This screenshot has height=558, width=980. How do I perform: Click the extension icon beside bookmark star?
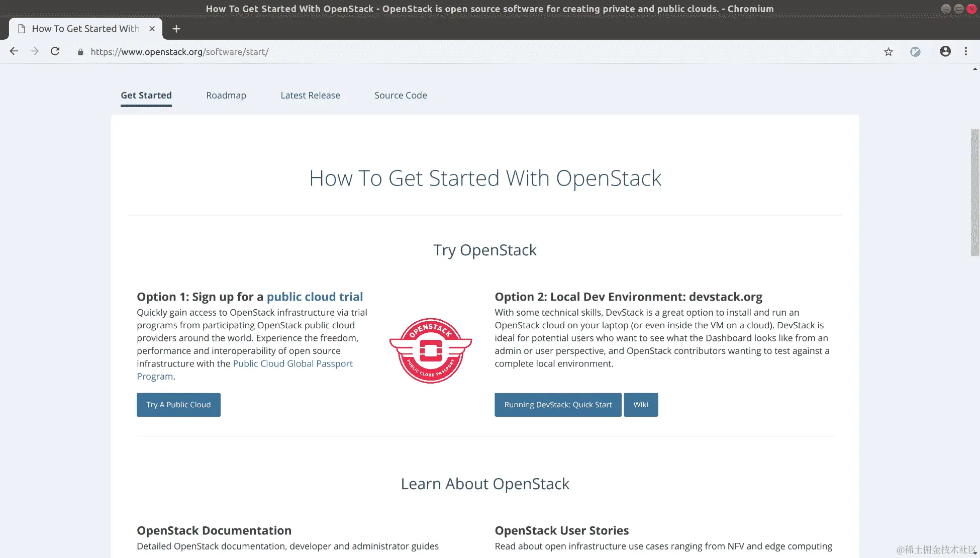click(915, 52)
